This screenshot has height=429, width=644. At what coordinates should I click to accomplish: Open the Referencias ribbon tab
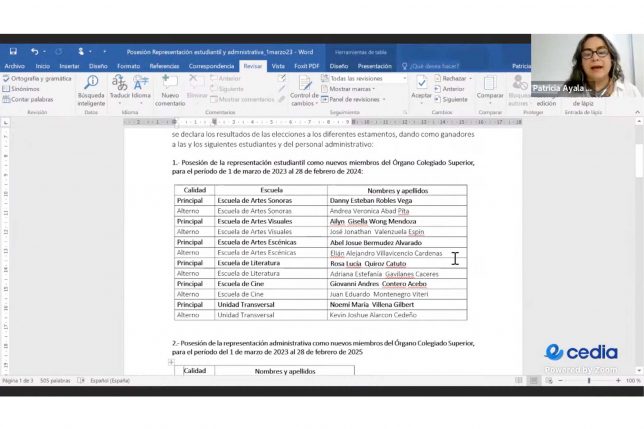(165, 66)
